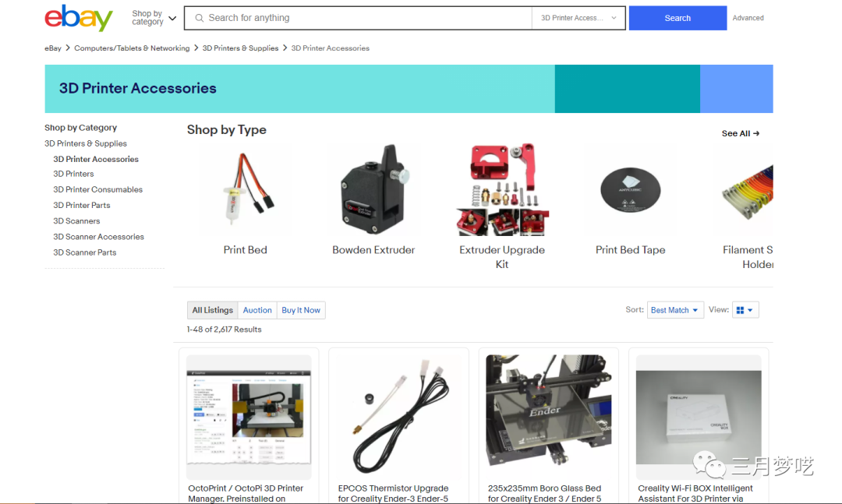Screen dimensions: 842x504
Task: Open the 3D Printer Accessories search category dropdown
Action: click(578, 18)
